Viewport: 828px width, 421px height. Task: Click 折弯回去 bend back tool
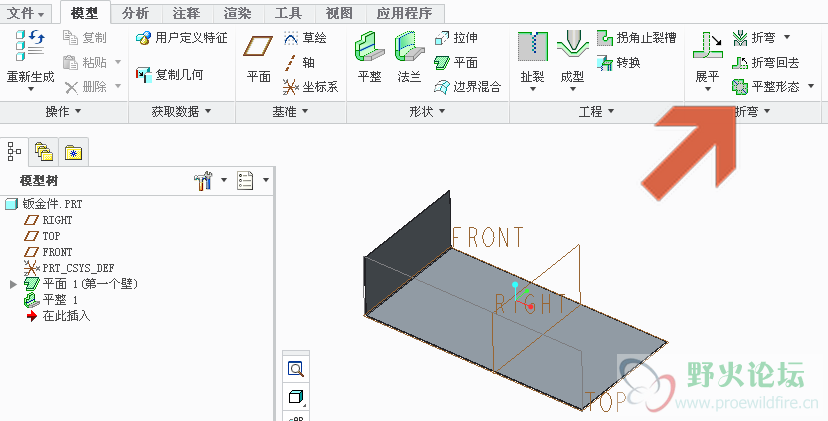coord(766,62)
